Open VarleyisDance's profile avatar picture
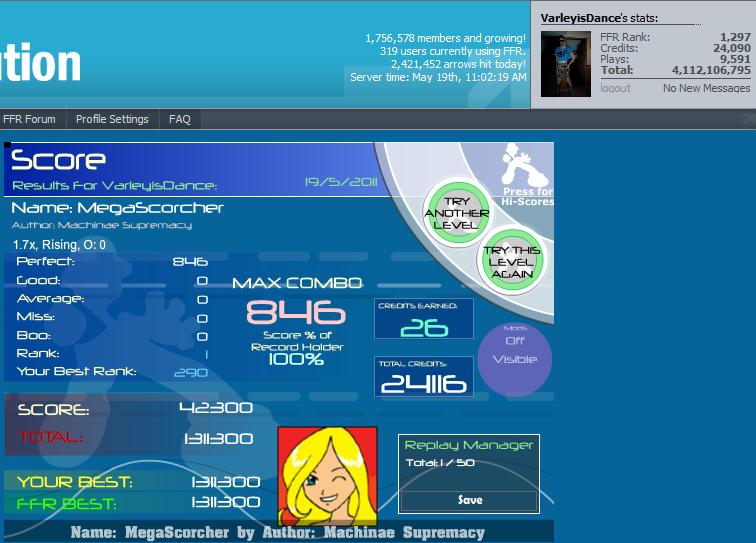Screen dimensions: 756x543 566,64
